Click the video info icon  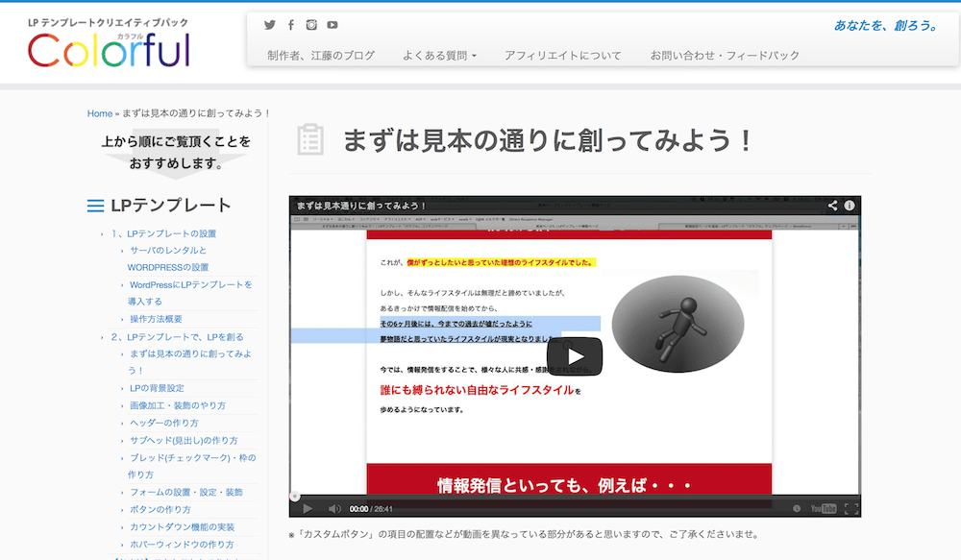click(x=850, y=206)
